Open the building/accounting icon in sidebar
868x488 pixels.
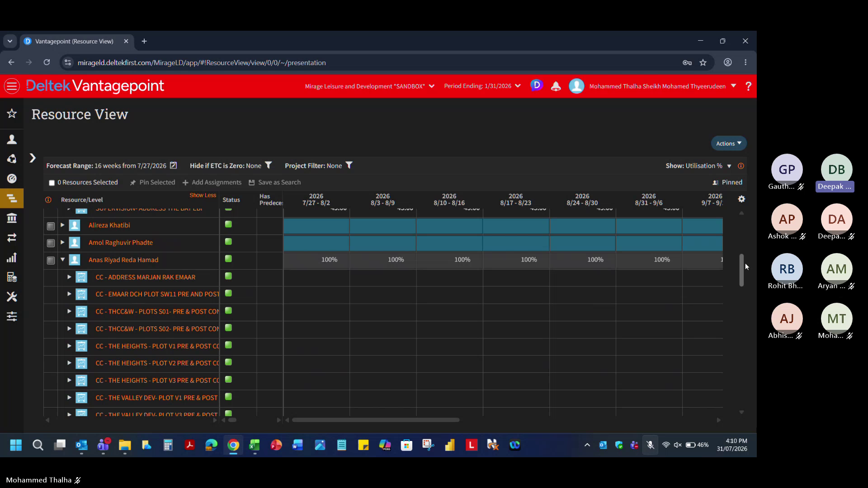click(12, 218)
